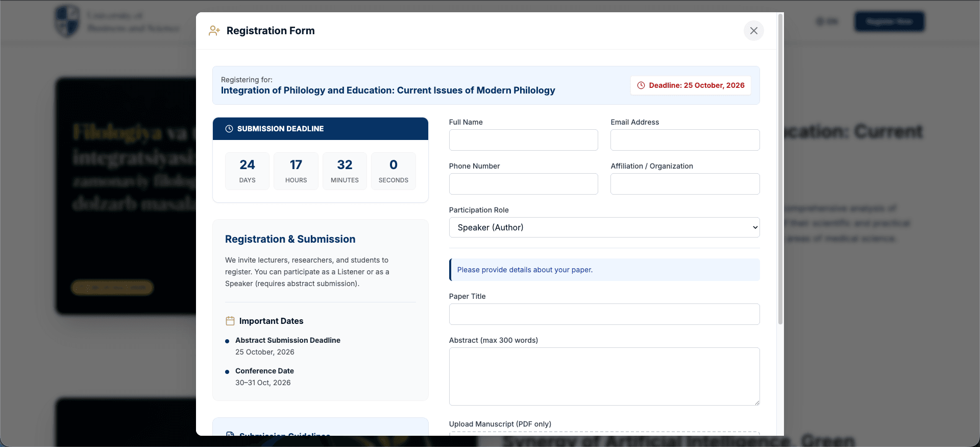This screenshot has height=447, width=980.
Task: Focus the Email Address input field
Action: pyautogui.click(x=685, y=140)
